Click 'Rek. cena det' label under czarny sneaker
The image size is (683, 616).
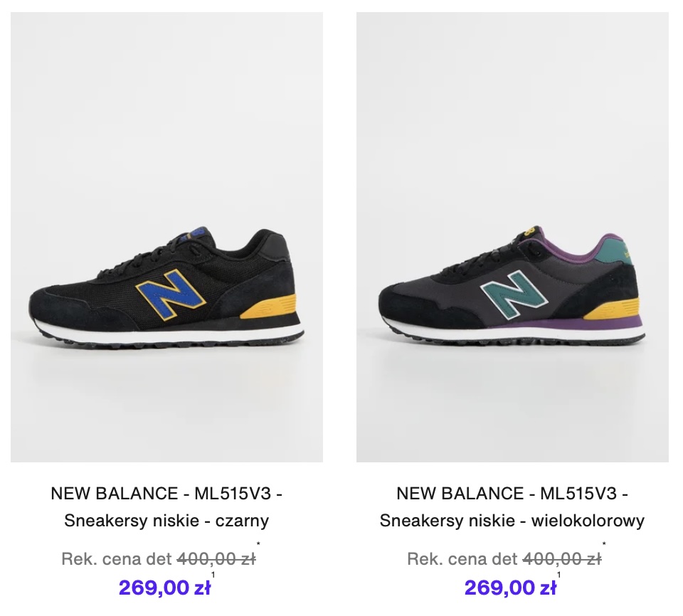tap(117, 559)
